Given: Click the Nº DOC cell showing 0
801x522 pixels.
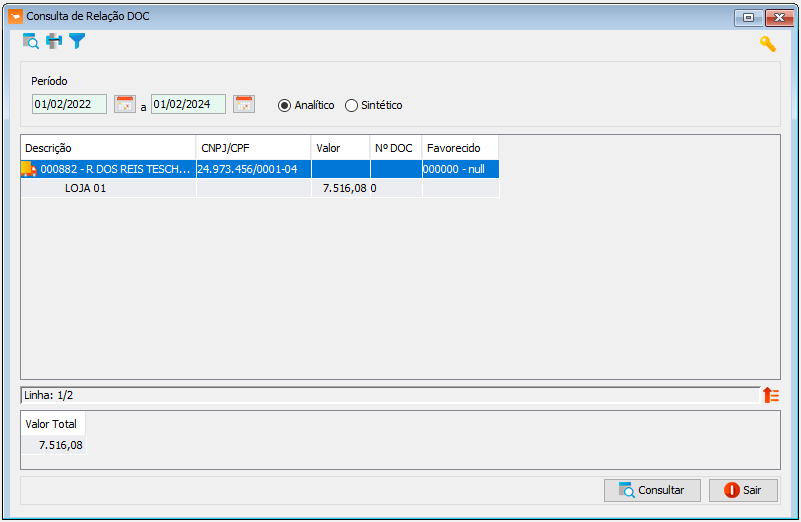Looking at the screenshot, I should click(x=396, y=188).
